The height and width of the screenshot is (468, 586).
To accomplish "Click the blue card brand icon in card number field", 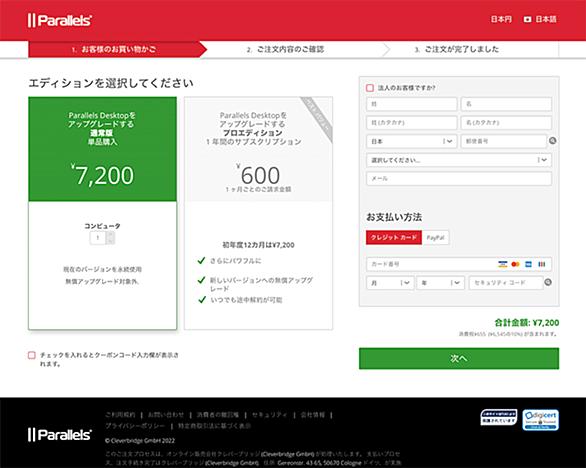I will click(528, 264).
